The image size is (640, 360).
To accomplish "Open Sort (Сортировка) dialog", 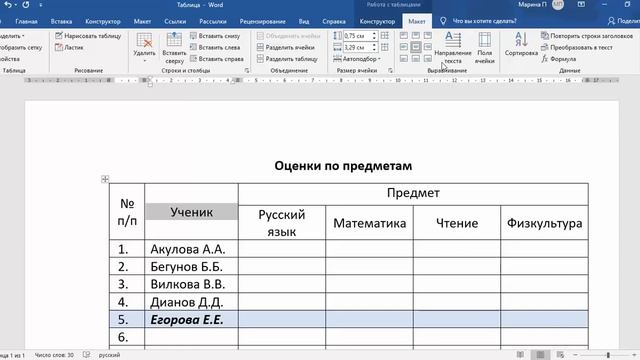I will tap(521, 44).
